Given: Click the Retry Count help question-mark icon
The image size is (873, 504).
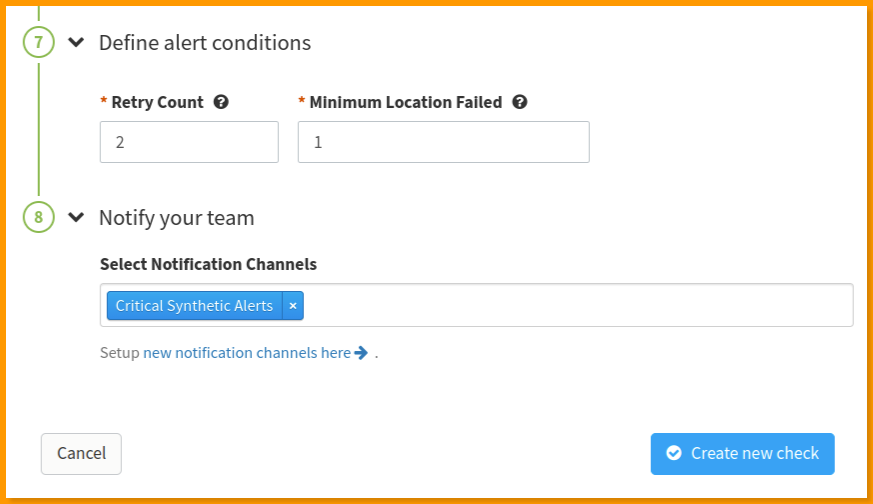Looking at the screenshot, I should tap(221, 102).
